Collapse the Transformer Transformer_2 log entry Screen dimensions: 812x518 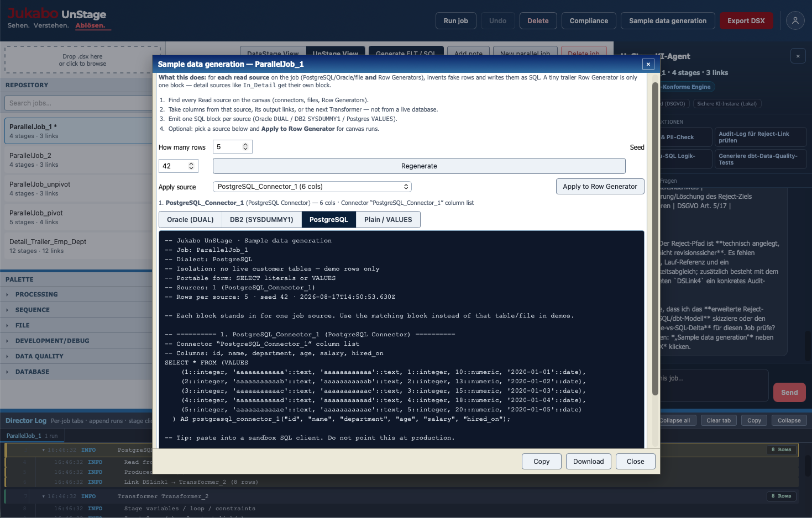[x=43, y=496]
